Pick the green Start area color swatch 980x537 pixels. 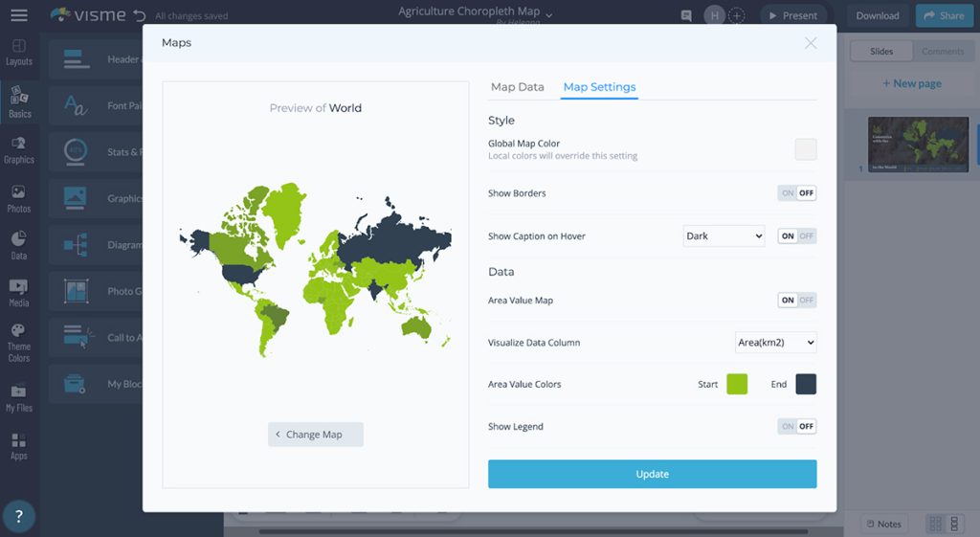pyautogui.click(x=736, y=384)
